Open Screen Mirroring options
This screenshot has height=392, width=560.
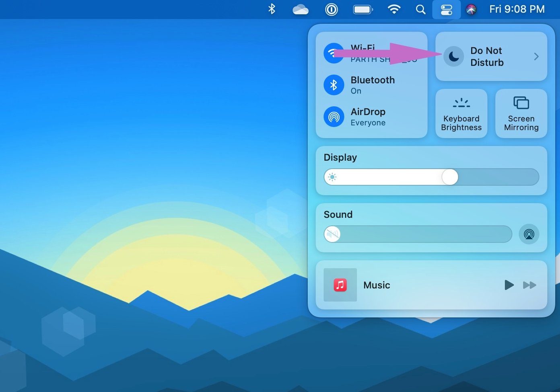click(521, 113)
